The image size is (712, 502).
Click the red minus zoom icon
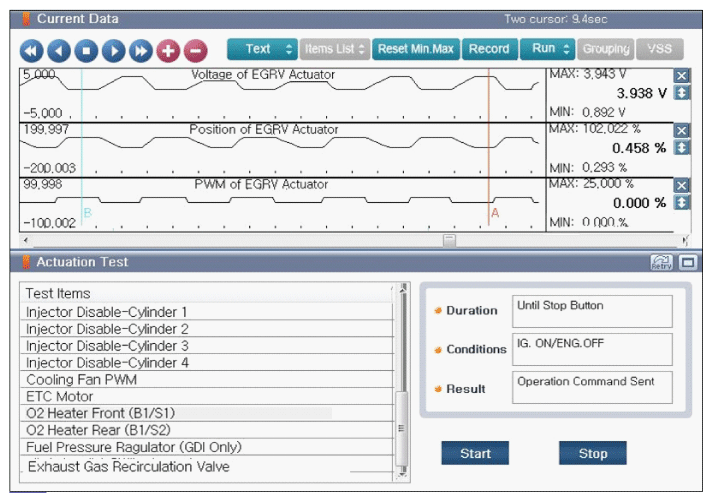[195, 49]
